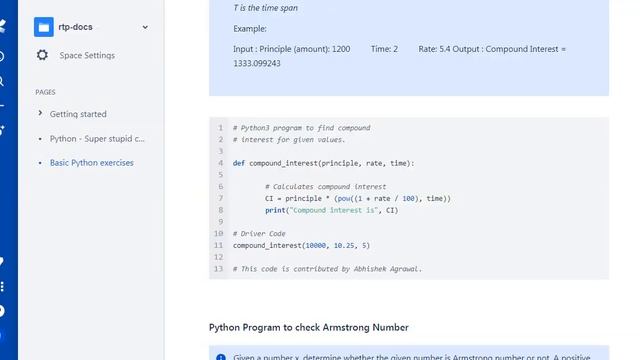Open the Python - Super stupid c... page
The height and width of the screenshot is (360, 640).
point(97,139)
